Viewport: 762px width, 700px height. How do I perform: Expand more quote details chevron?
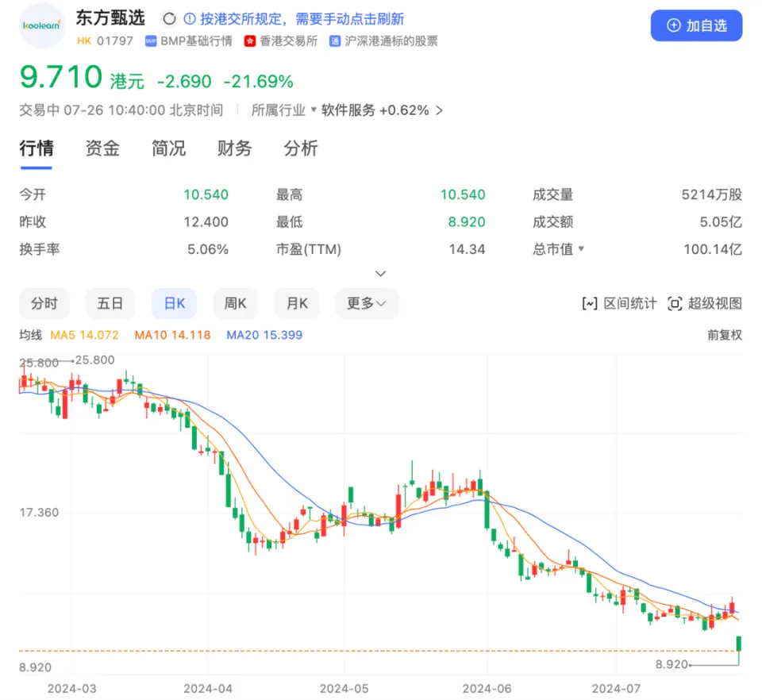click(x=380, y=274)
